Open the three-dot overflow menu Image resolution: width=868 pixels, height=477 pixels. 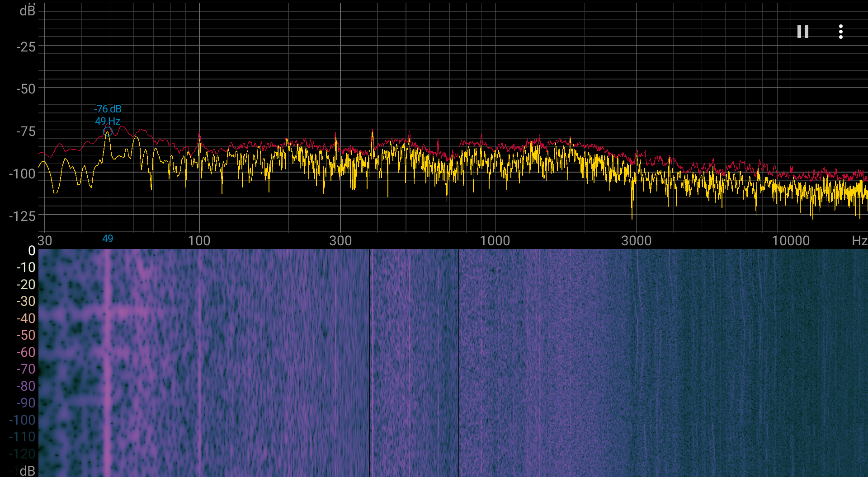coord(841,32)
